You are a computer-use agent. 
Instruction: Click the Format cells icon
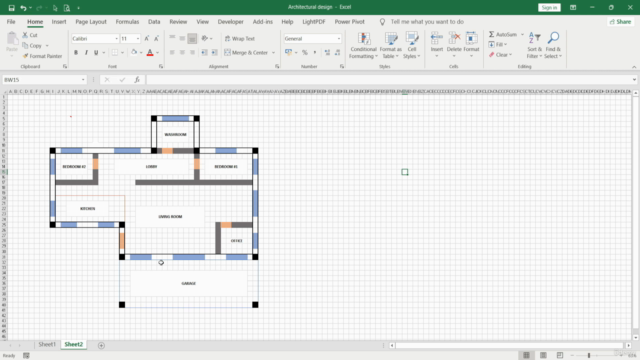click(x=471, y=38)
